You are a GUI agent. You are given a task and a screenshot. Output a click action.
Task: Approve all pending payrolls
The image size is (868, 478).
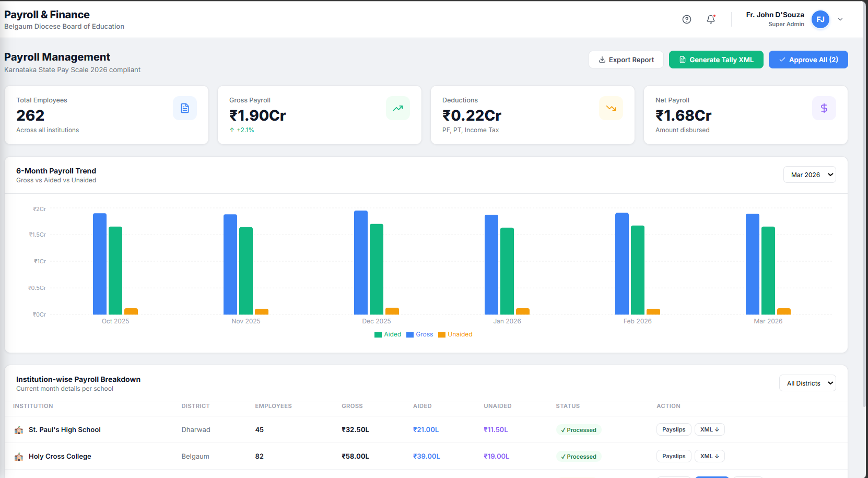pos(808,60)
